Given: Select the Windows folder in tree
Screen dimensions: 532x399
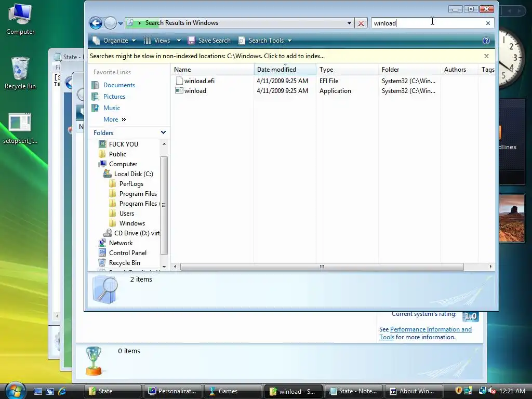Looking at the screenshot, I should (131, 223).
